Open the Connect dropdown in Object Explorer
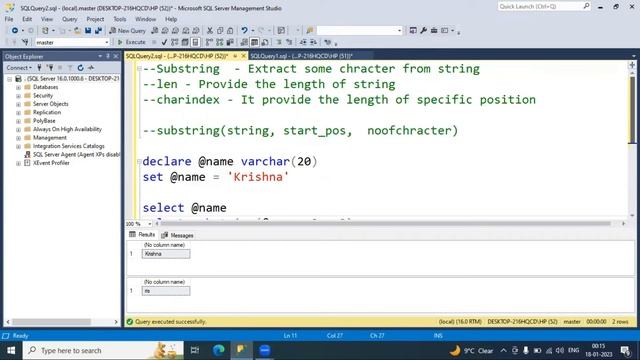The image size is (640, 360). [x=19, y=68]
